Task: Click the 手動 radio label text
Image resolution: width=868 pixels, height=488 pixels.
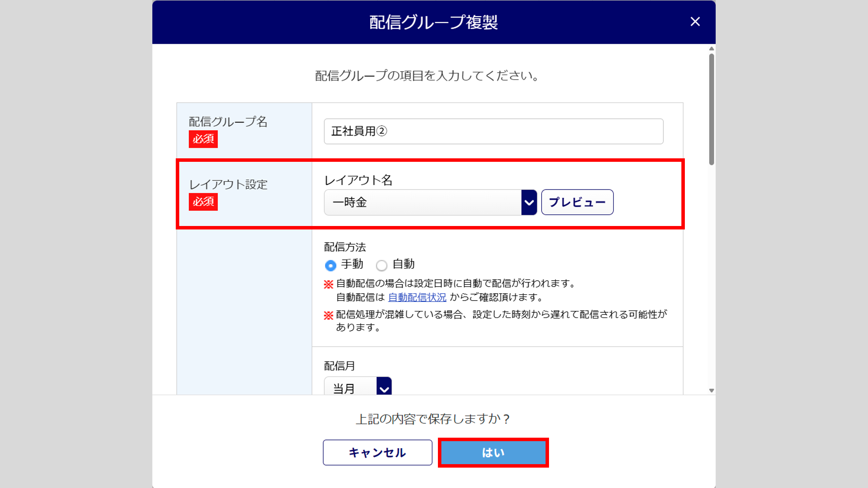Action: coord(352,264)
